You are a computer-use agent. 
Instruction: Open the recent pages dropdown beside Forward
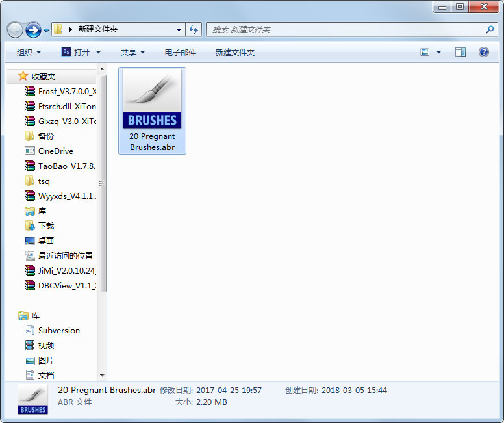pyautogui.click(x=46, y=31)
